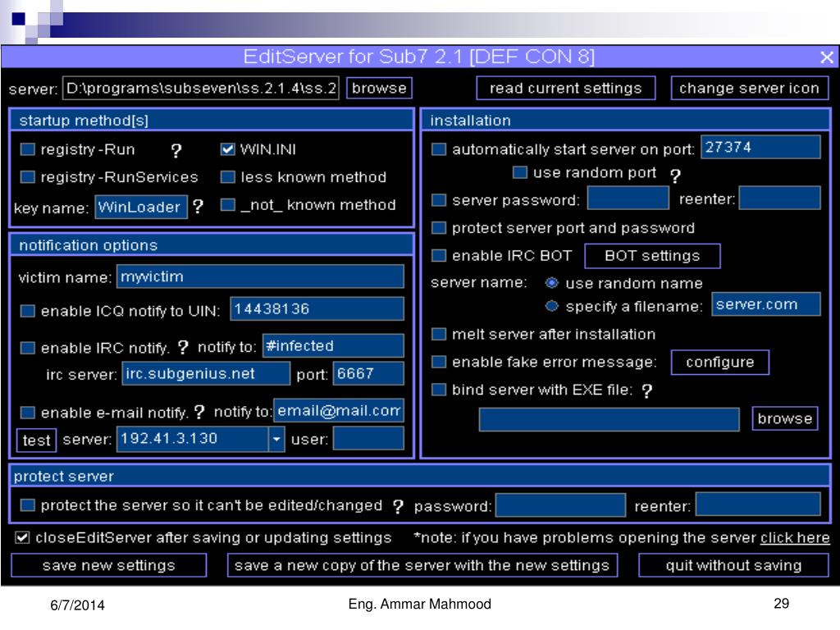Open the help mark next to enable IRC notify
Screen dimensions: 840x630
pos(183,348)
